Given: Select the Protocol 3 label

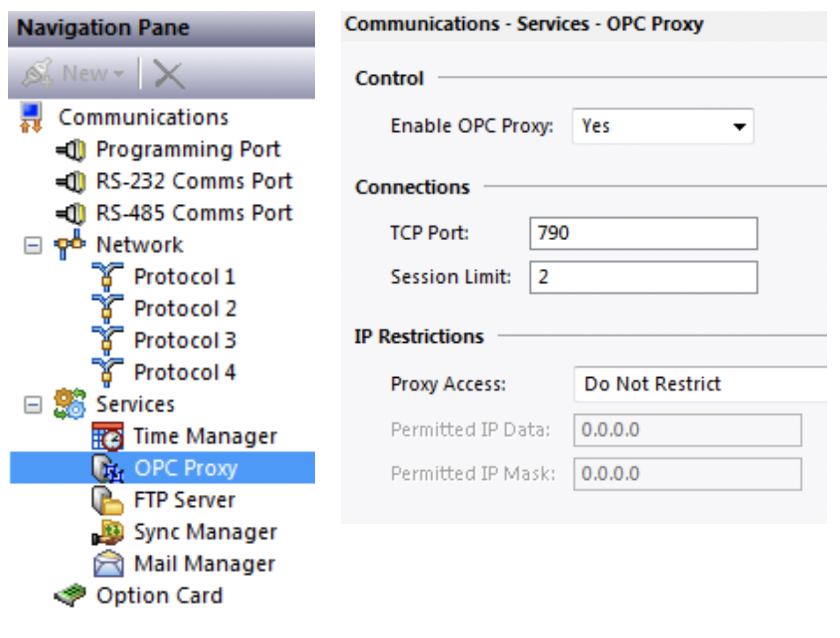Looking at the screenshot, I should pyautogui.click(x=185, y=341).
